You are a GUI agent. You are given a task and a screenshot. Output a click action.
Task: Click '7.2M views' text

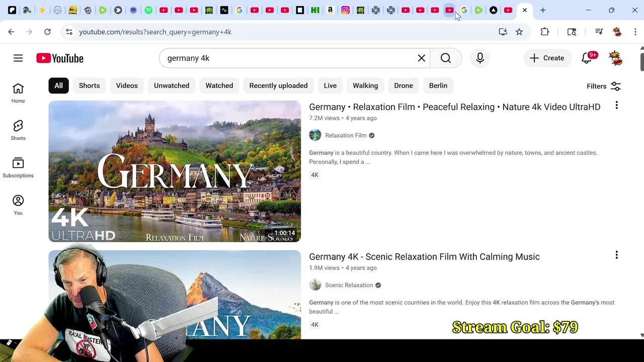click(324, 118)
